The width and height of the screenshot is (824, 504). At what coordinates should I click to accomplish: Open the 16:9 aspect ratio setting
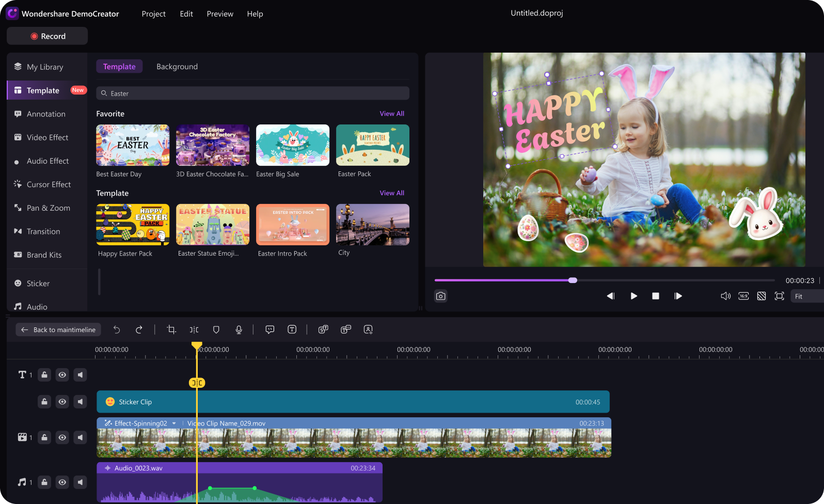(743, 296)
